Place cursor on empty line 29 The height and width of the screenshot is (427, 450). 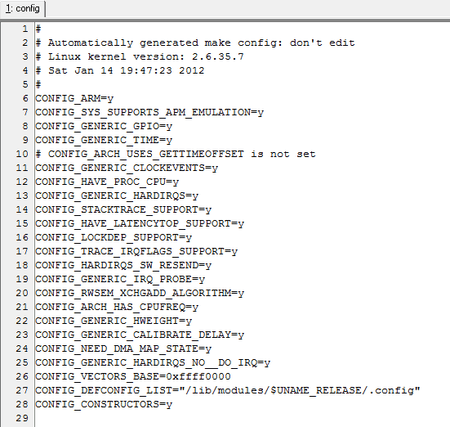pyautogui.click(x=233, y=418)
